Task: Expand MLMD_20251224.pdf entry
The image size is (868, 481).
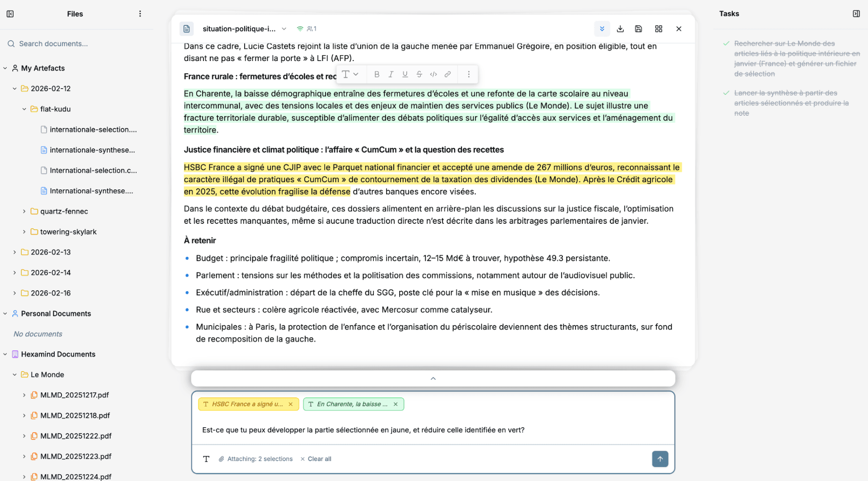Action: point(24,477)
